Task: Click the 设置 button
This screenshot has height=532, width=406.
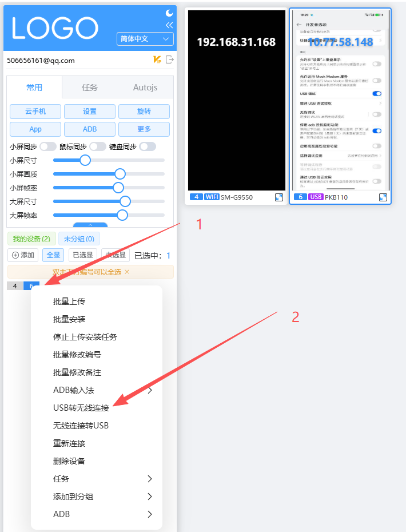Action: coord(90,112)
